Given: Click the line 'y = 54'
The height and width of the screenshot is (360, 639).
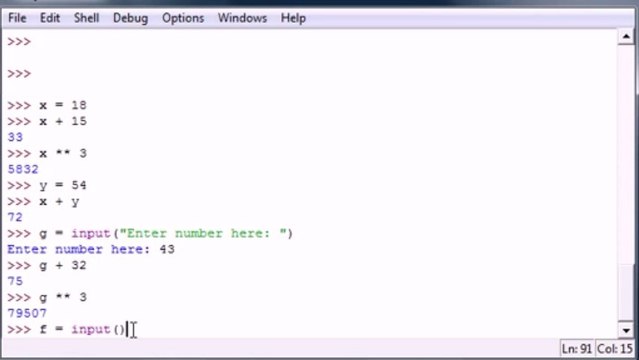Looking at the screenshot, I should coord(47,186).
